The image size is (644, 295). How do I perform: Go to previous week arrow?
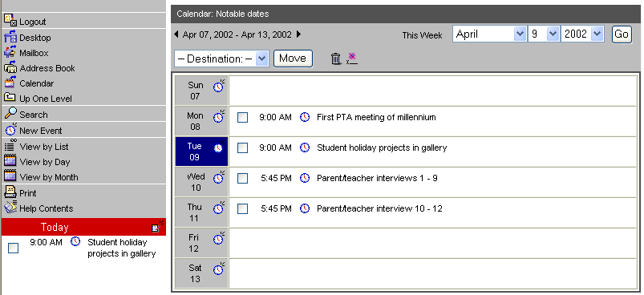176,34
